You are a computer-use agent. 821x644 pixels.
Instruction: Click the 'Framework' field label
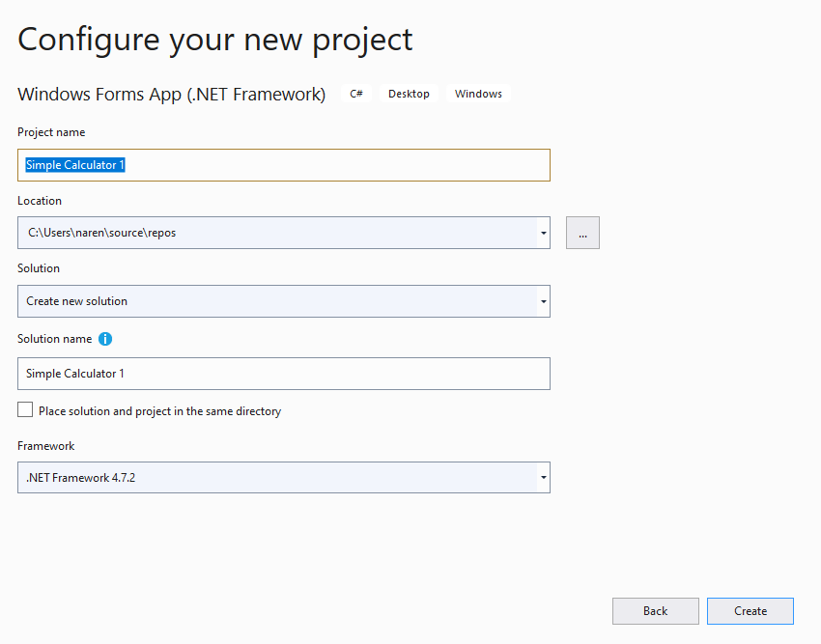coord(46,446)
